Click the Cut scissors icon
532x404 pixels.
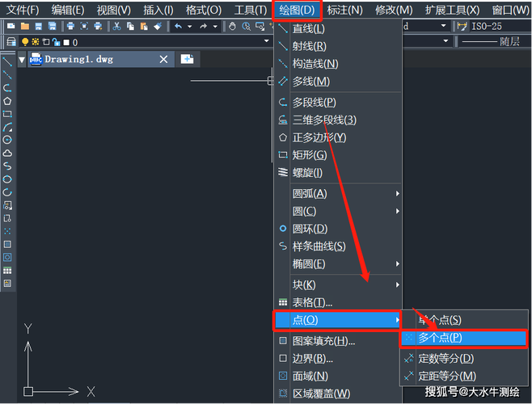click(116, 26)
